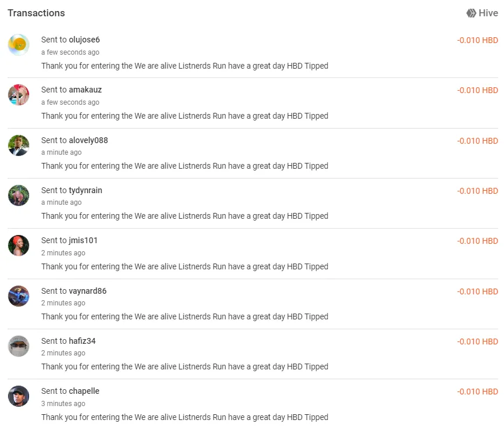Click the -0.010 HBD amount for olujose6

pos(477,40)
